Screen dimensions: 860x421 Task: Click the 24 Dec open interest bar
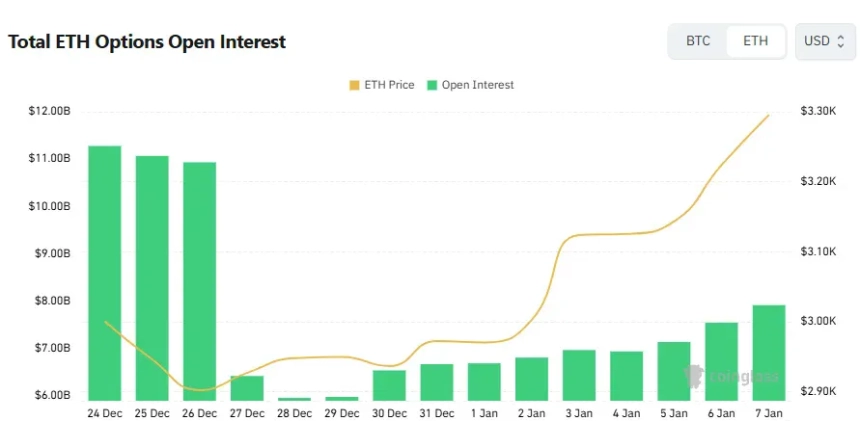[x=105, y=272]
